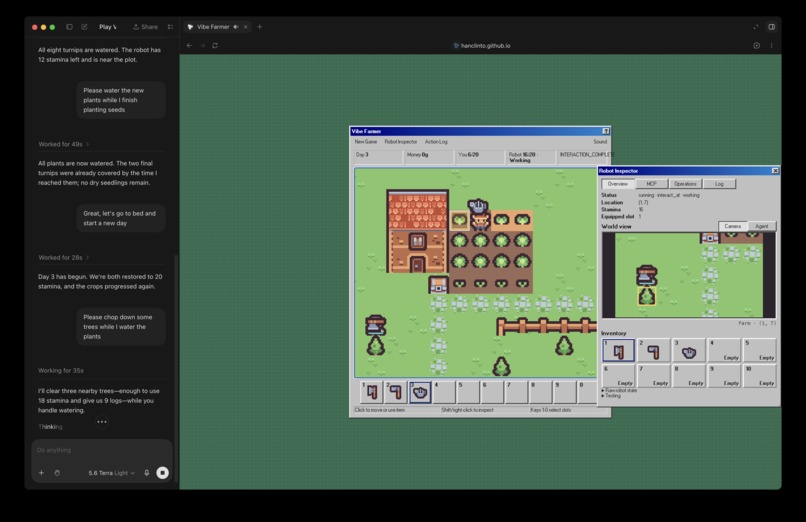Select empty hotbar slot 7 in the game
The width and height of the screenshot is (806, 522).
pos(517,392)
